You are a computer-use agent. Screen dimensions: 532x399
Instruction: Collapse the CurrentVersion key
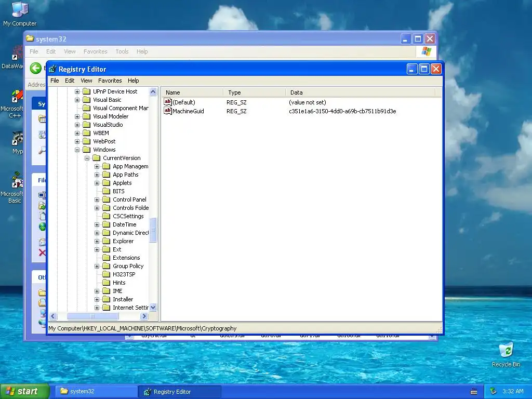(x=87, y=158)
